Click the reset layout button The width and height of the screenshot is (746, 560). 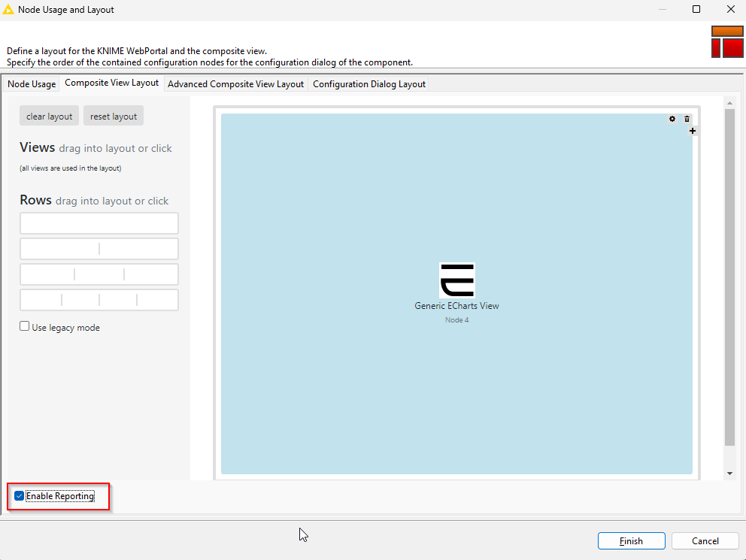pyautogui.click(x=114, y=116)
